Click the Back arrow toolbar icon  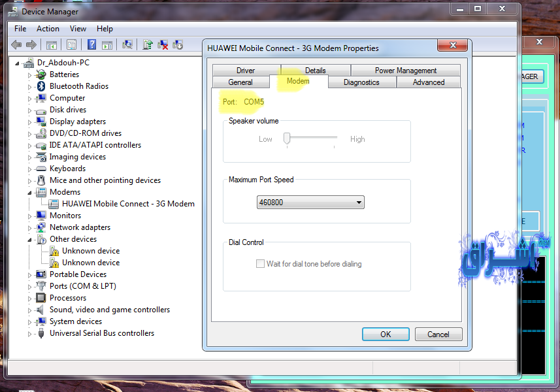pos(16,44)
